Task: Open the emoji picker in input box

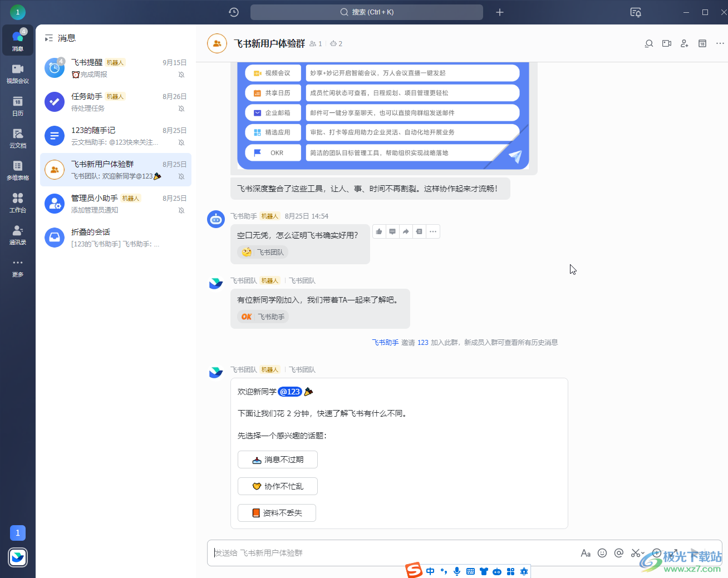Action: [x=602, y=553]
